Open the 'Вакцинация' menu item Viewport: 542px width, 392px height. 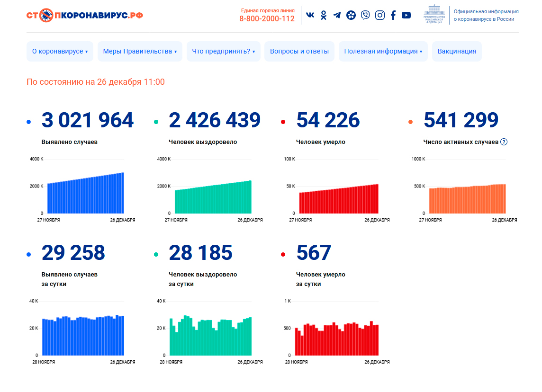[x=457, y=51]
